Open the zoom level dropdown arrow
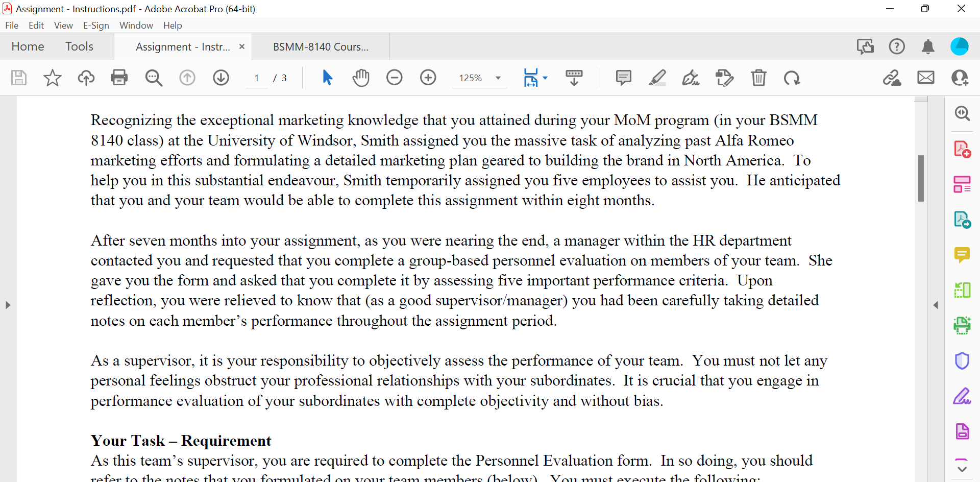The height and width of the screenshot is (482, 980). pos(498,78)
